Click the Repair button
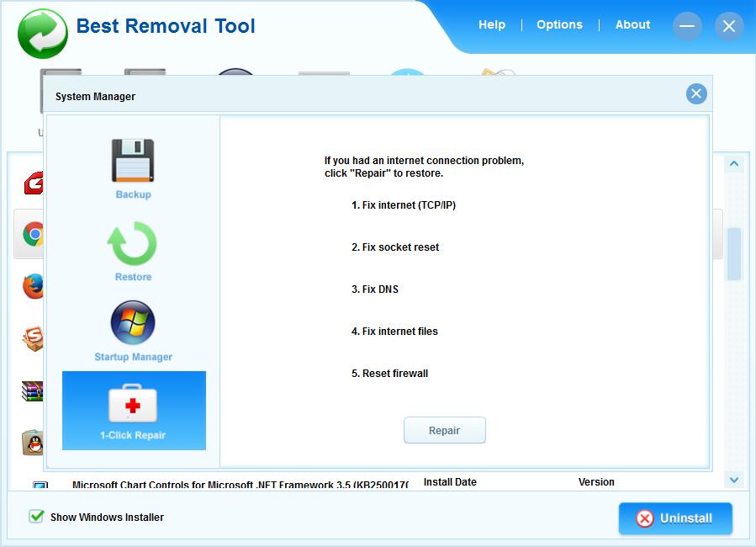Image resolution: width=756 pixels, height=547 pixels. 445,430
